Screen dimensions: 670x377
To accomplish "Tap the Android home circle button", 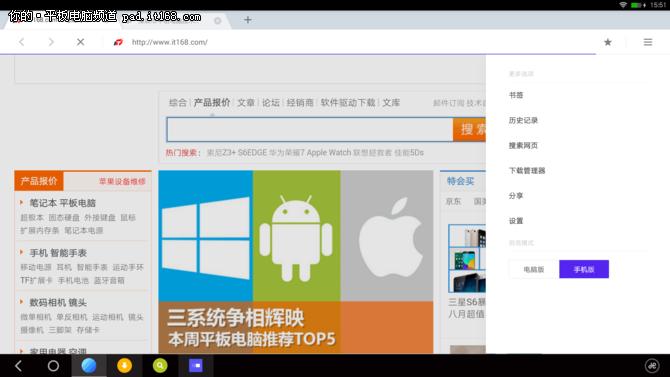I will [x=53, y=365].
